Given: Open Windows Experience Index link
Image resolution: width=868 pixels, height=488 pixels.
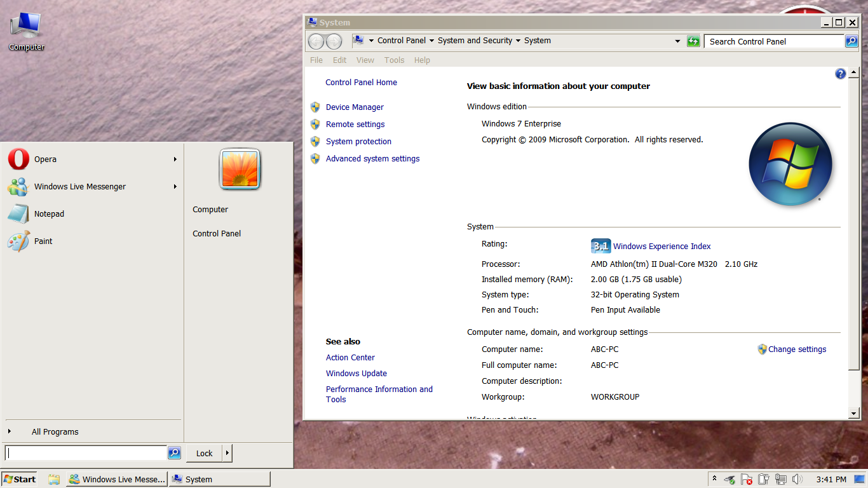Looking at the screenshot, I should pyautogui.click(x=662, y=247).
